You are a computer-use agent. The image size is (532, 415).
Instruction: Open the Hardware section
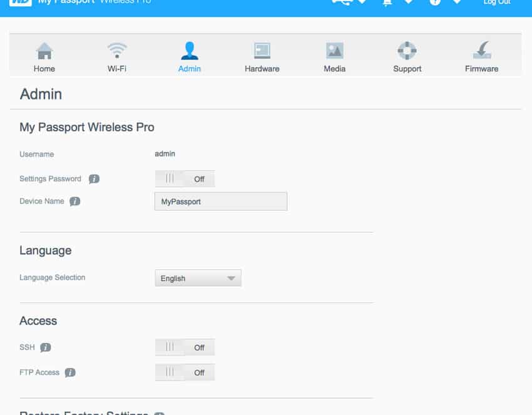(262, 57)
